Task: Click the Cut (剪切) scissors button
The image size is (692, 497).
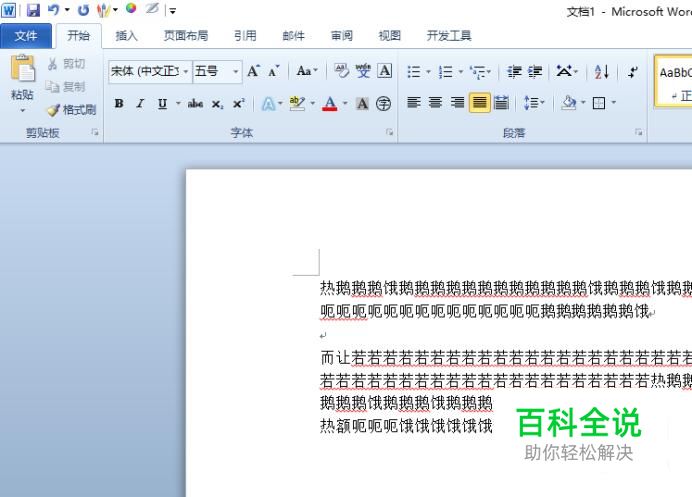Action: click(66, 64)
